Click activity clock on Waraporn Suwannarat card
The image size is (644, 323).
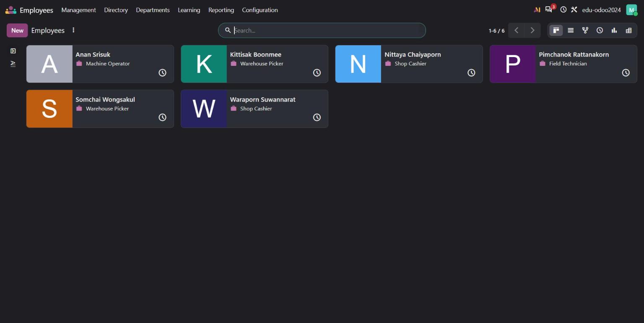point(317,117)
